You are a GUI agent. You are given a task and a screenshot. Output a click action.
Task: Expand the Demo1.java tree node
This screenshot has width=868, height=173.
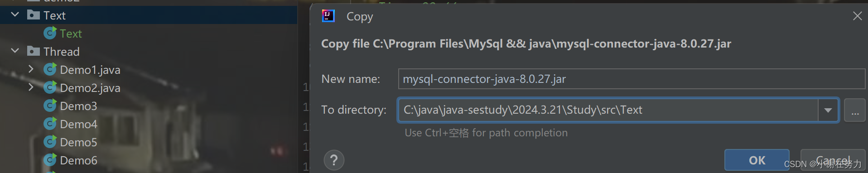(31, 69)
